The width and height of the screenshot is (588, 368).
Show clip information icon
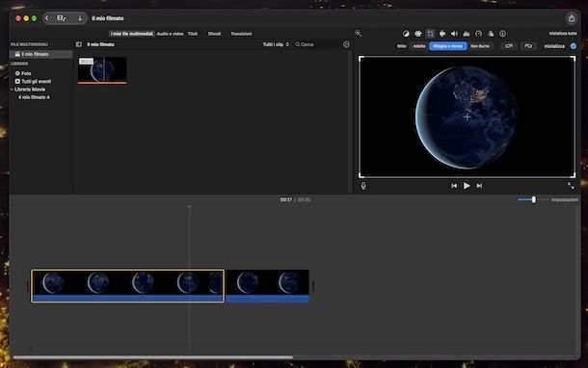click(x=502, y=34)
